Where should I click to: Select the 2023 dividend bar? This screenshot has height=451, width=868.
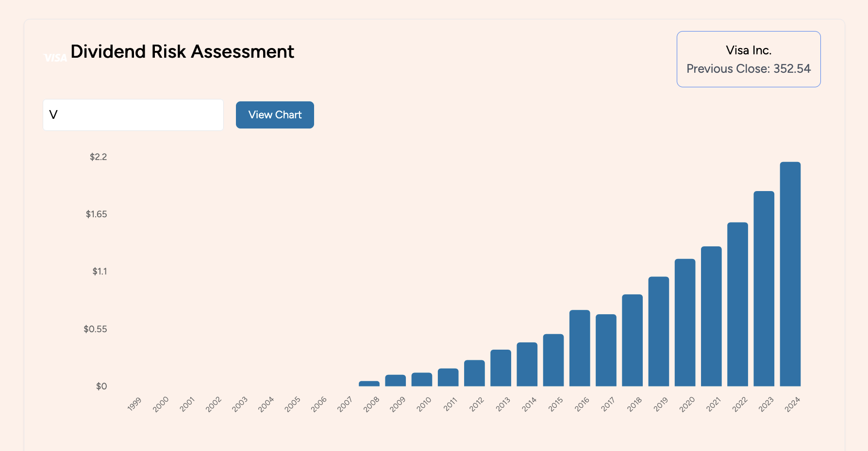click(x=764, y=289)
